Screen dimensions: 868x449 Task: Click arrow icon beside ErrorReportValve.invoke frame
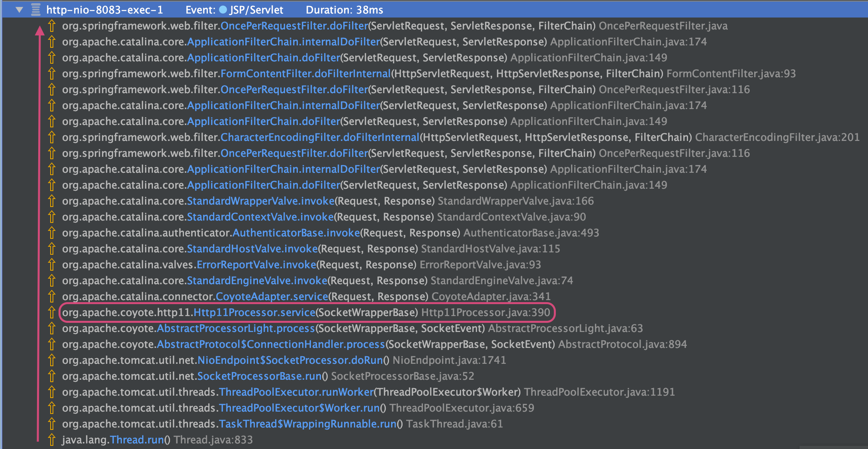coord(51,265)
